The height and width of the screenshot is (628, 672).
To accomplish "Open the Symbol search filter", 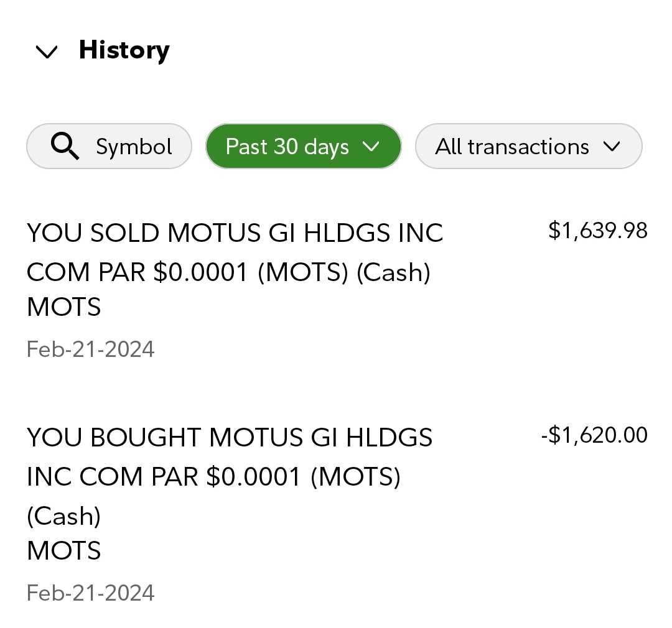I will point(109,147).
